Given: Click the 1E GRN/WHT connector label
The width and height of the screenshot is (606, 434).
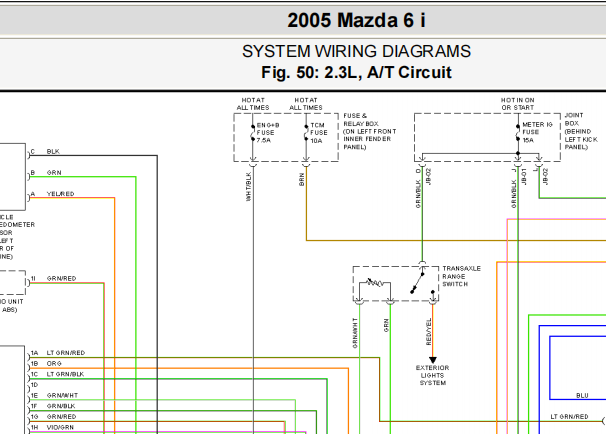Looking at the screenshot, I should (54, 395).
